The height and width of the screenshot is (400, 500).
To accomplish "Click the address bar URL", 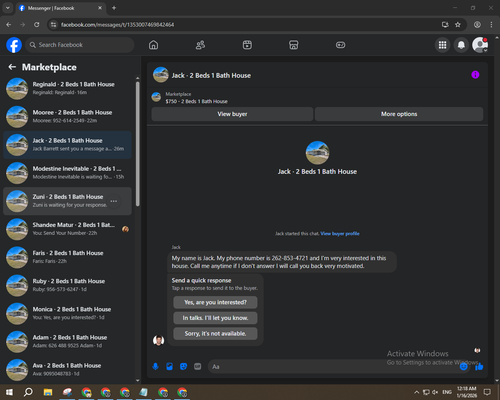I will coord(117,25).
